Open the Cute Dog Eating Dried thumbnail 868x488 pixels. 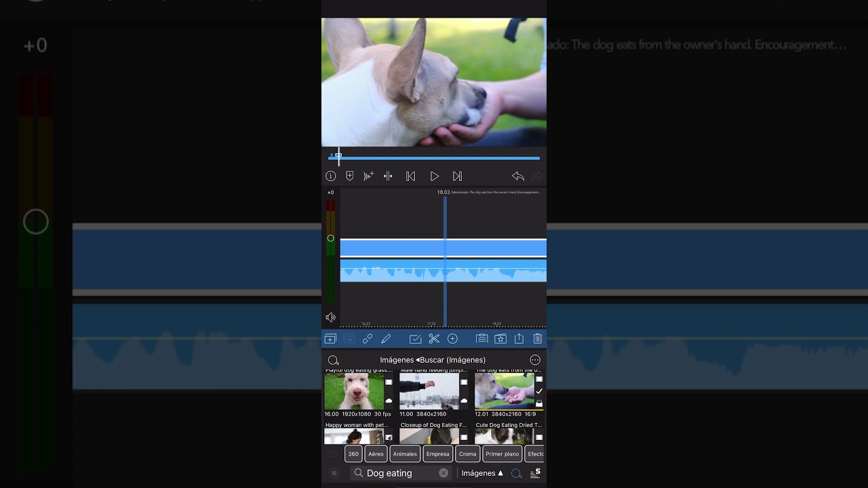coord(505,436)
